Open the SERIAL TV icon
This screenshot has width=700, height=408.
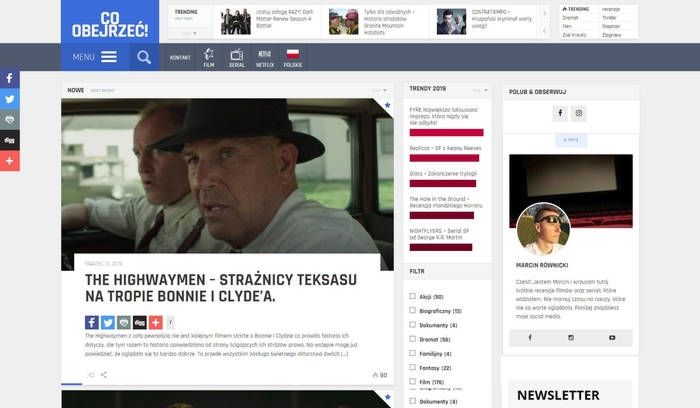[x=237, y=57]
